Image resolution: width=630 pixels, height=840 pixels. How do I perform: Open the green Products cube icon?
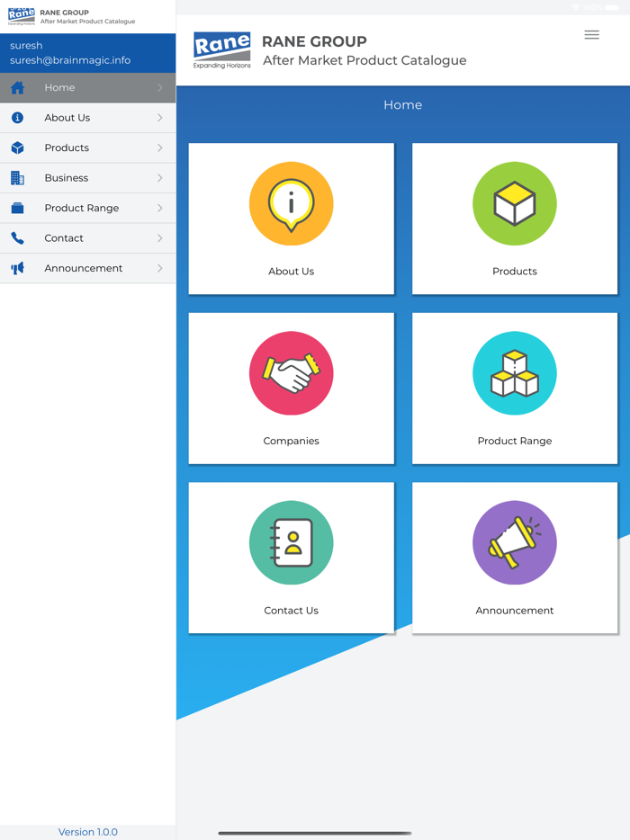[x=515, y=203]
